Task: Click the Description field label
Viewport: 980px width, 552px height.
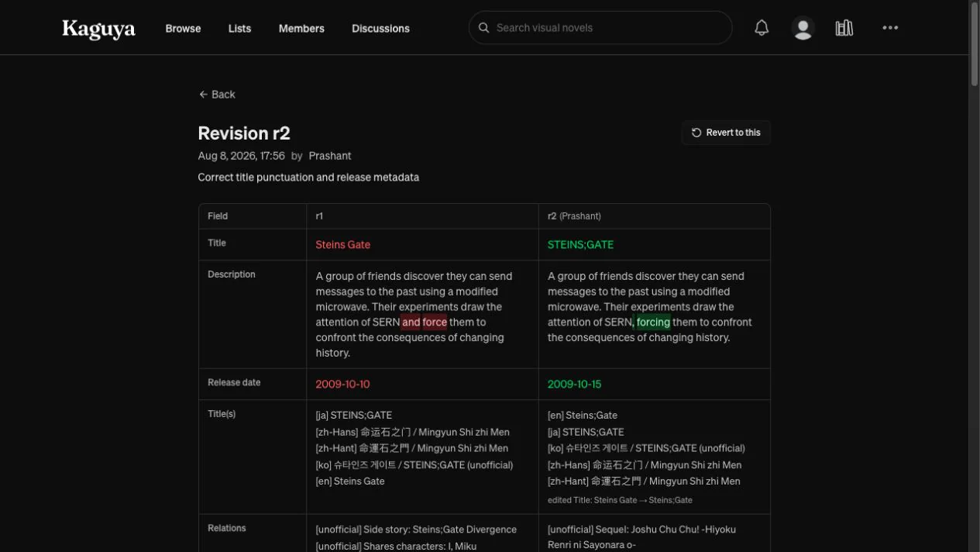Action: [232, 274]
